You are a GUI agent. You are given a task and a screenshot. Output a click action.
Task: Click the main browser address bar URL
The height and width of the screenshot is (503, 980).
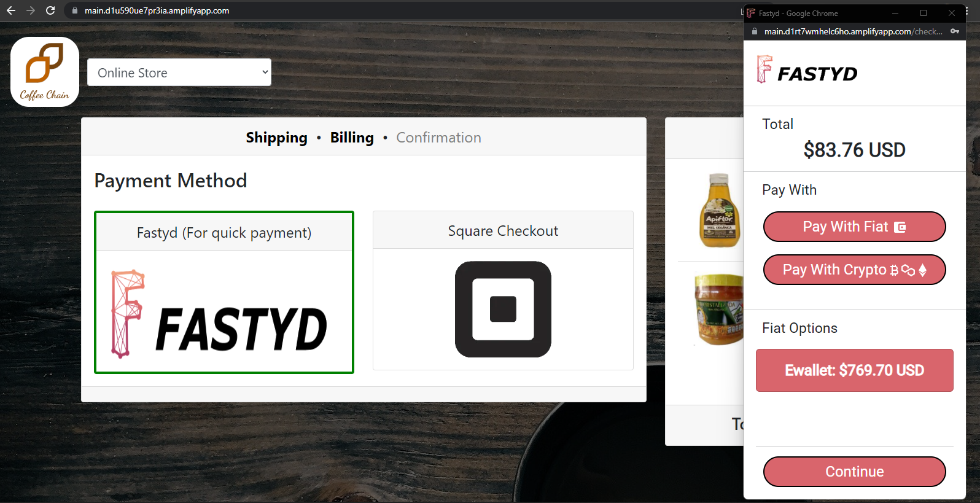pyautogui.click(x=157, y=10)
